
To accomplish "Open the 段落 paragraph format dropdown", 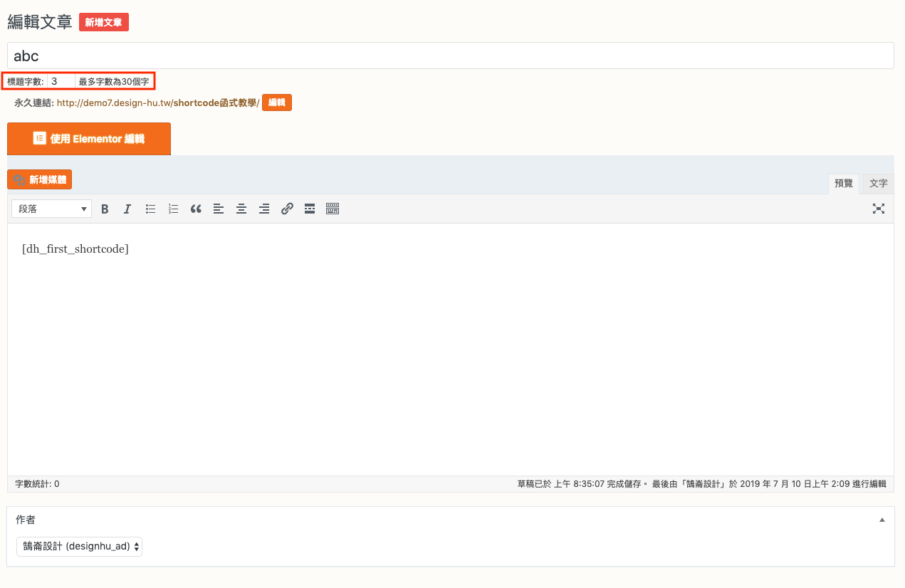I will (x=51, y=209).
